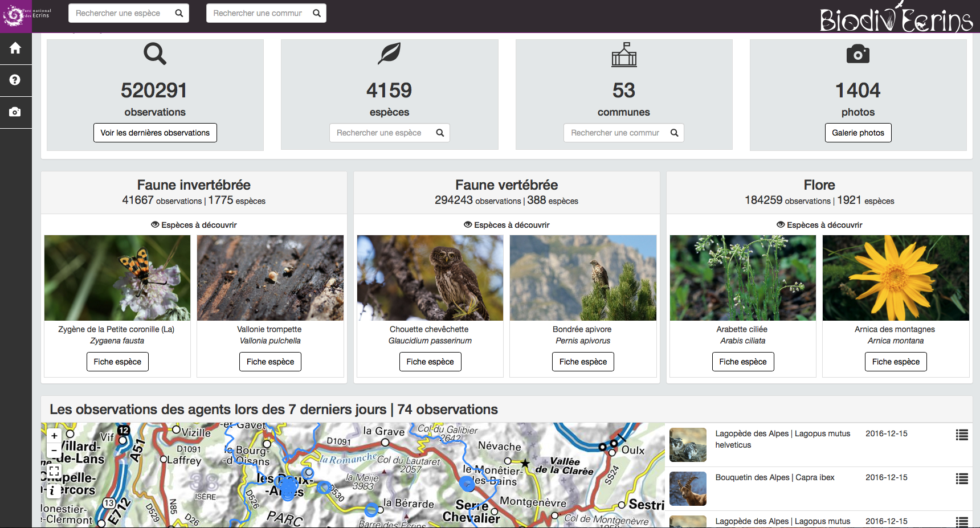Click Voir les dernières observations button
The image size is (980, 528).
click(155, 133)
